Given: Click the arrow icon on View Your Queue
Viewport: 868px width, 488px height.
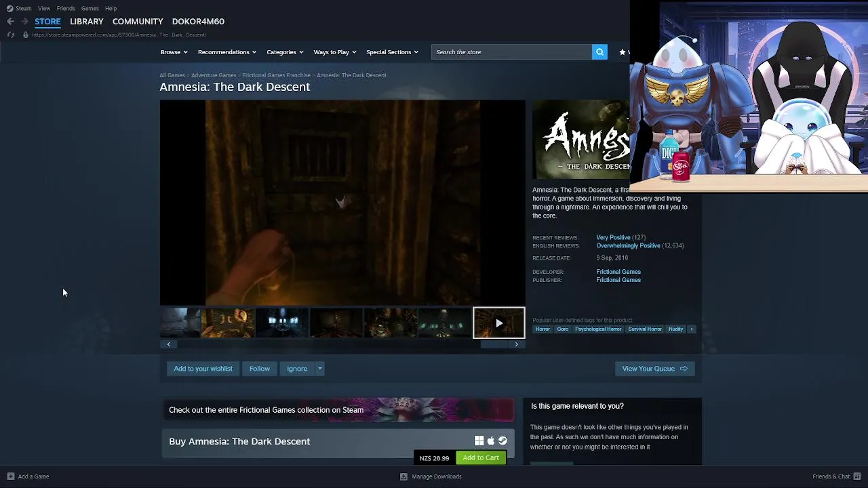Looking at the screenshot, I should click(x=684, y=369).
